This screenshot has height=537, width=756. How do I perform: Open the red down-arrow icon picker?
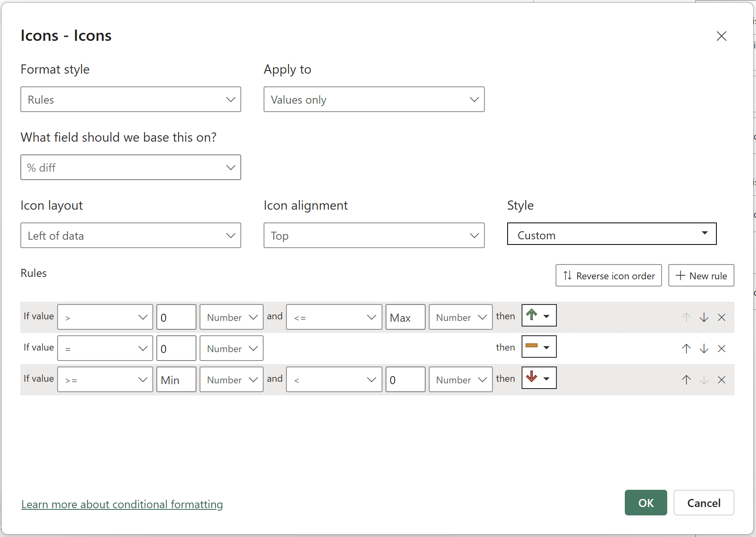(539, 378)
